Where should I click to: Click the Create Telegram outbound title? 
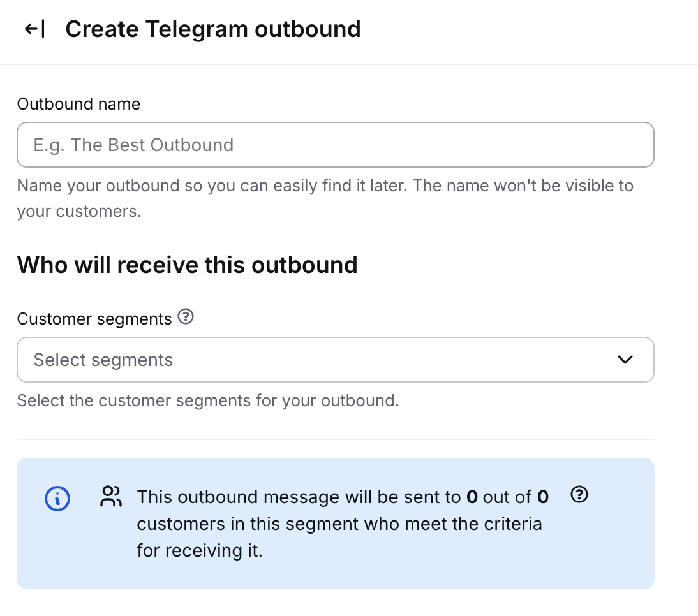point(213,29)
